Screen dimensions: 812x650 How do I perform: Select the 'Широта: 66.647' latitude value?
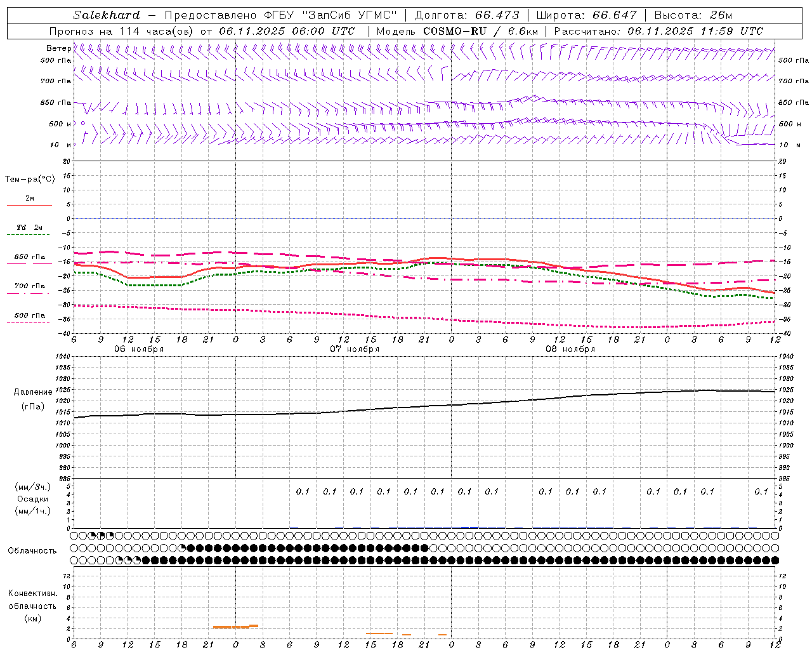click(x=586, y=15)
